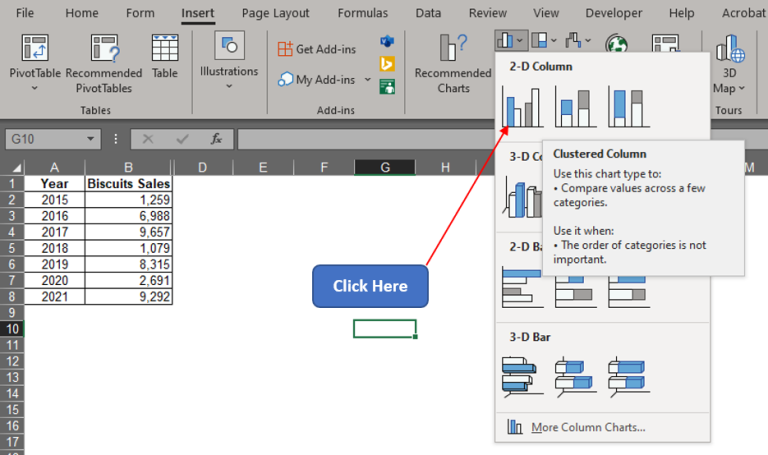Click the Insert Function fx button
This screenshot has width=768, height=455.
216,139
